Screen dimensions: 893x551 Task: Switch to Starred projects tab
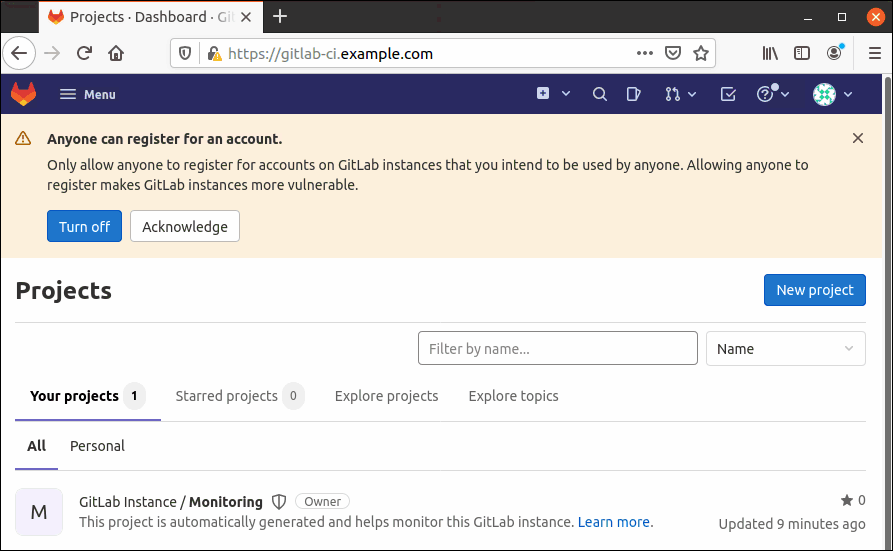240,396
